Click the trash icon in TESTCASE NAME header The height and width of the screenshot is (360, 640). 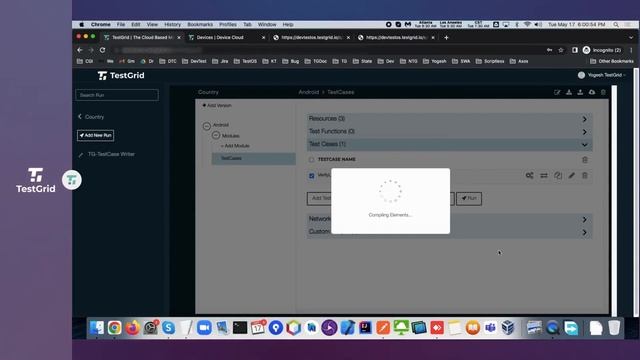pyautogui.click(x=585, y=160)
